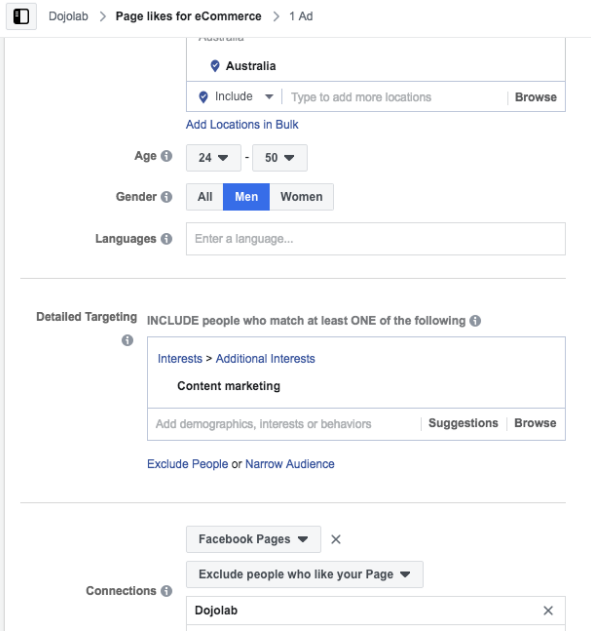The height and width of the screenshot is (638, 591).
Task: Remove Dojolab from connections
Action: [x=548, y=610]
